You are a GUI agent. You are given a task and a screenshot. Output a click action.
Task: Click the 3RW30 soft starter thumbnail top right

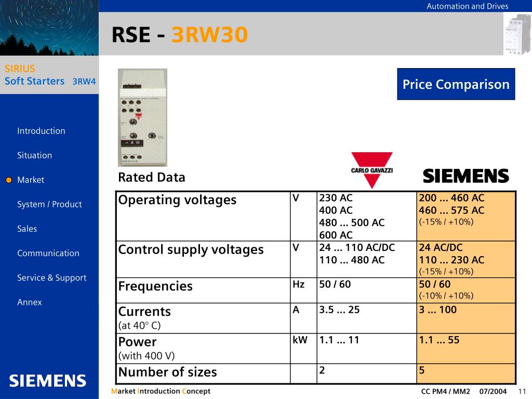[517, 34]
